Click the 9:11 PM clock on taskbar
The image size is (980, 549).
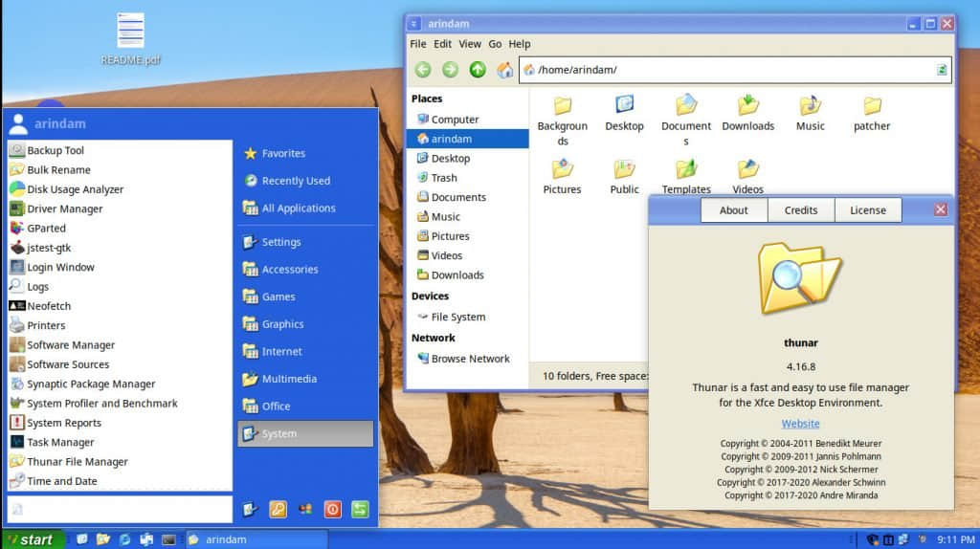tap(956, 539)
